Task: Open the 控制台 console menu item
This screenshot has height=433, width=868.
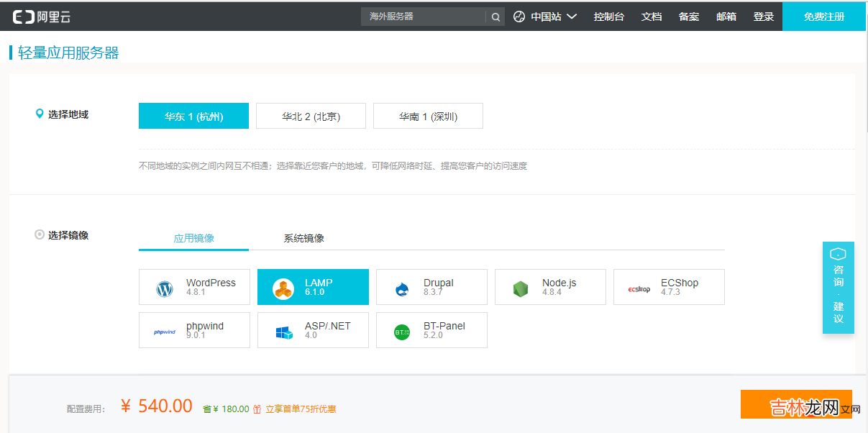Action: tap(608, 17)
